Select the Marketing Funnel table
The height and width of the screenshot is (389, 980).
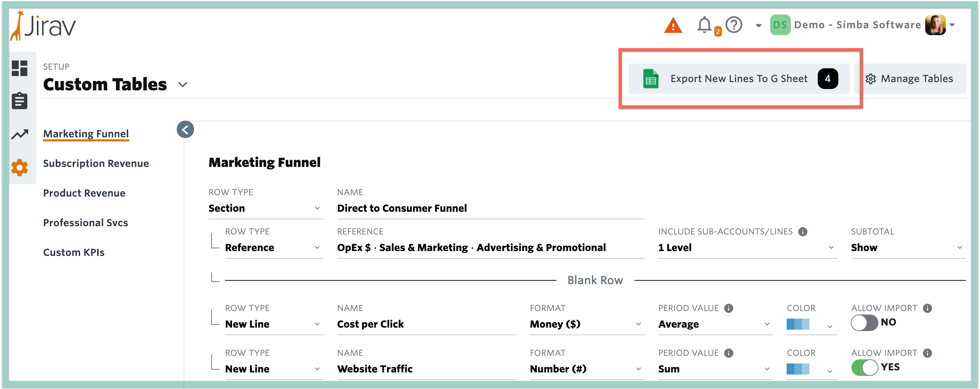[86, 133]
